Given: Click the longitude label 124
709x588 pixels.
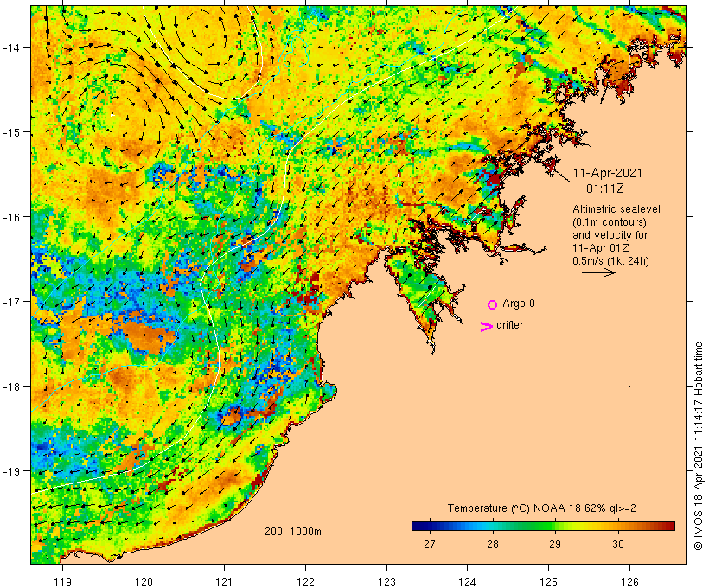Looking at the screenshot, I should pyautogui.click(x=467, y=582).
